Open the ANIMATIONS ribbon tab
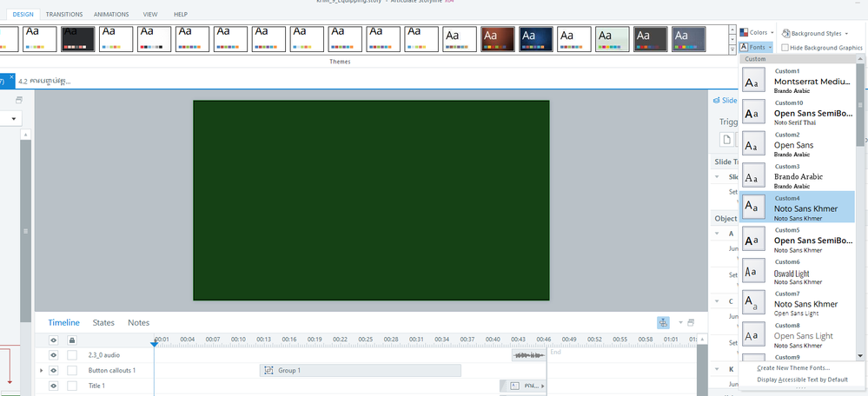This screenshot has width=868, height=396. (111, 15)
